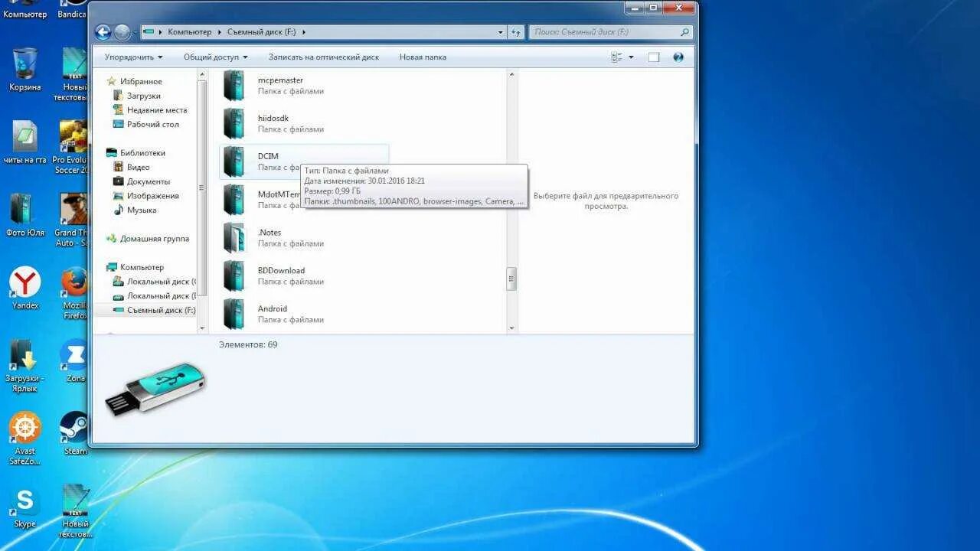Open address bar history dropdown arrow
The height and width of the screenshot is (551, 980).
(x=501, y=32)
